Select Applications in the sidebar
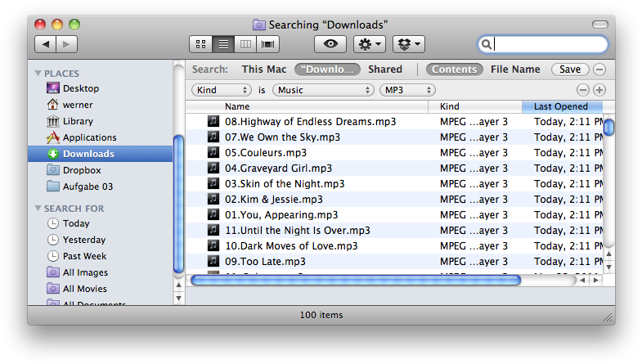 (x=89, y=137)
